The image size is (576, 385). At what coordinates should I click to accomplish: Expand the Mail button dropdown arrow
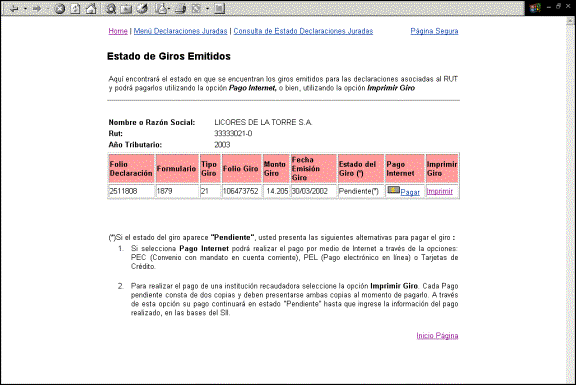(169, 8)
